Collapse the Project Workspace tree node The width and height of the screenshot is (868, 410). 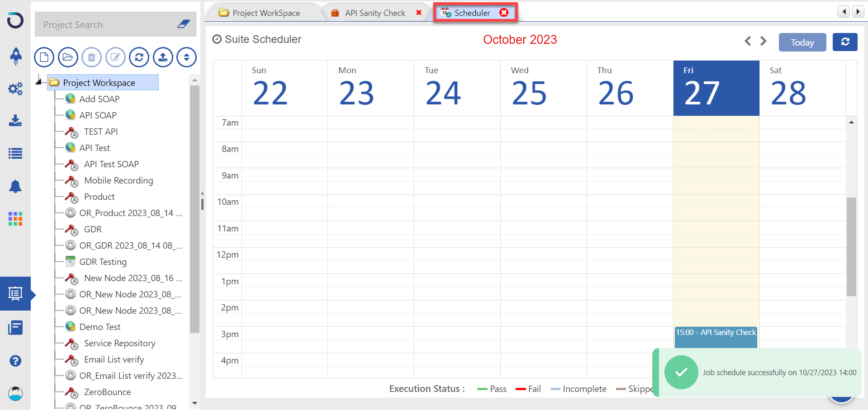[x=39, y=81]
